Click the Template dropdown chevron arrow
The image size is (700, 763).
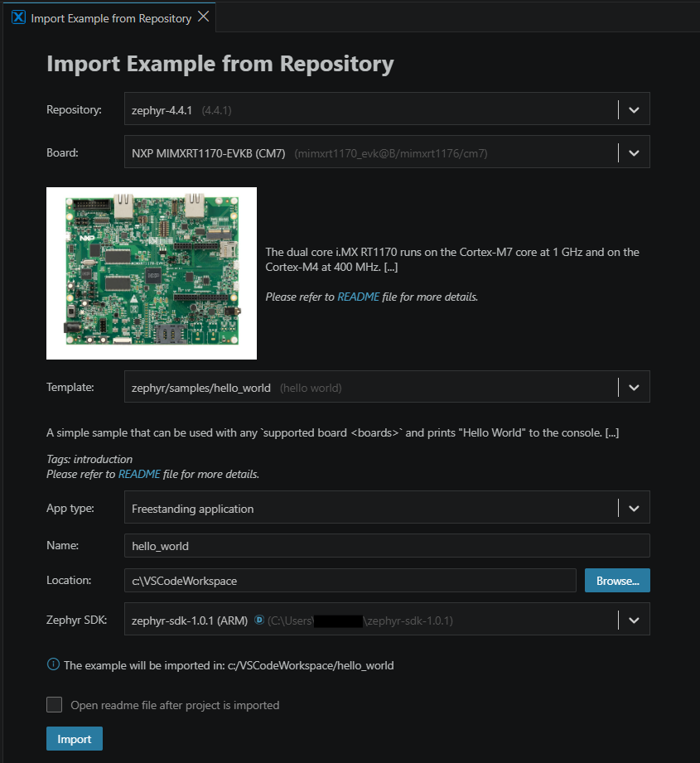coord(634,388)
